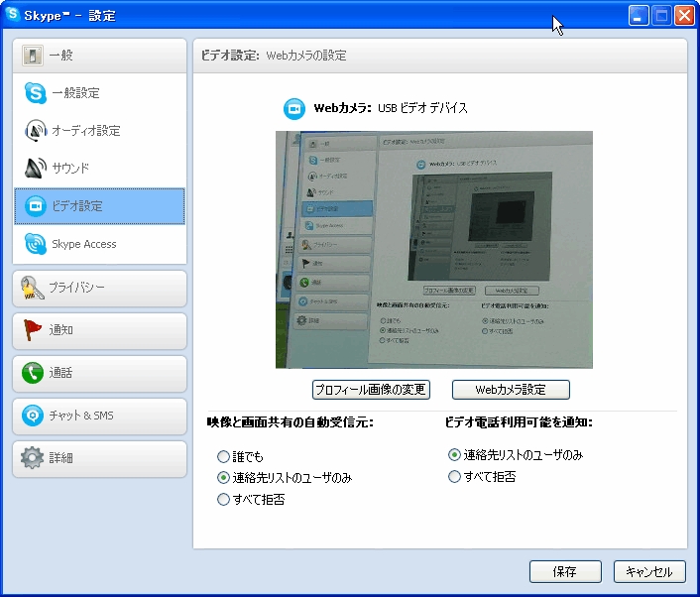Click the Webカメラ blue camera icon
Image resolution: width=700 pixels, height=597 pixels.
point(294,108)
